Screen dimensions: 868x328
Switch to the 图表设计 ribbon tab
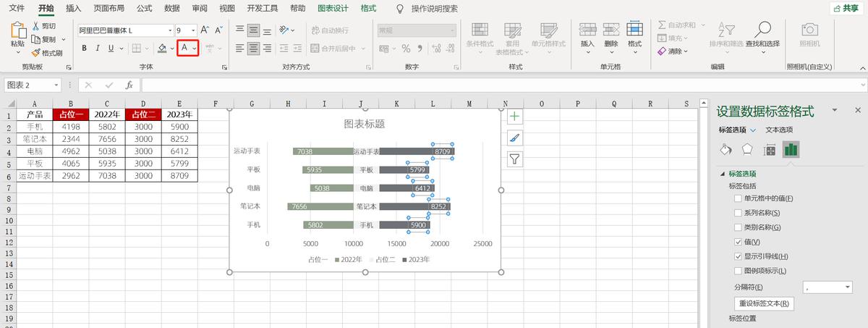[333, 9]
